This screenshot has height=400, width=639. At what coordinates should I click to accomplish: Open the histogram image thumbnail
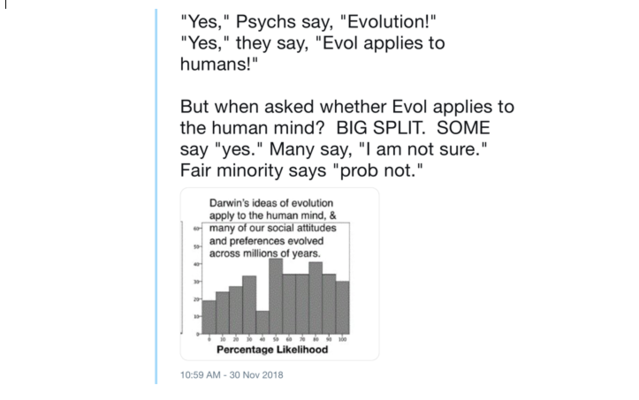click(x=280, y=274)
